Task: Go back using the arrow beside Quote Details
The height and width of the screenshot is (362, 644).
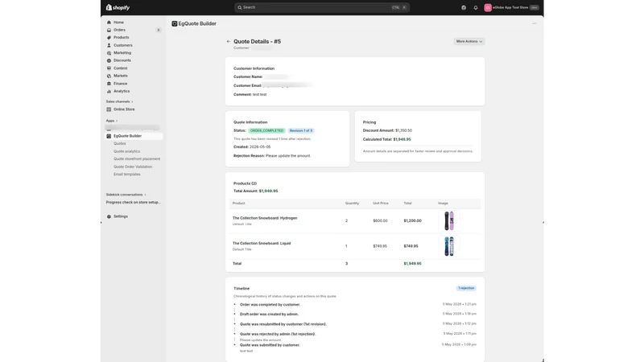Action: (229, 42)
